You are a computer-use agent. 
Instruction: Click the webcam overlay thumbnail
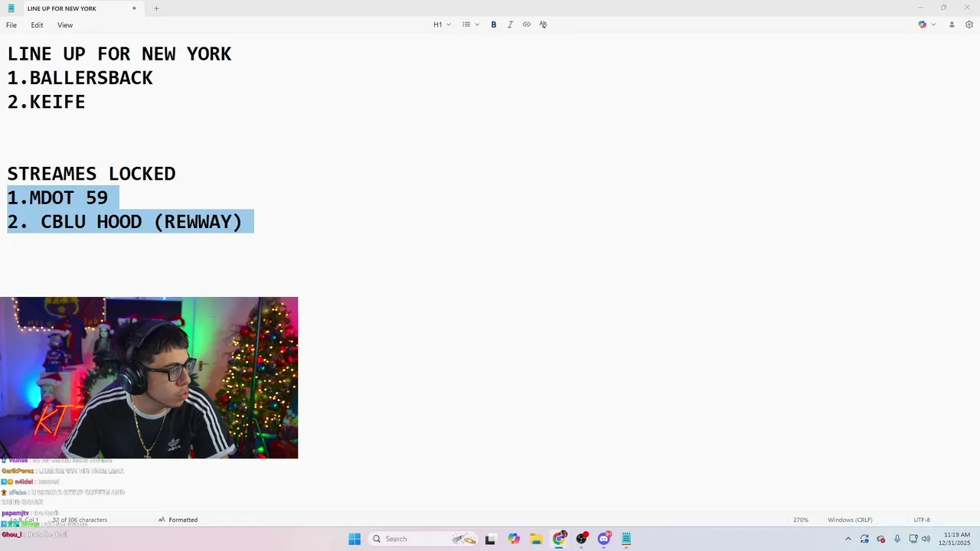pos(149,377)
